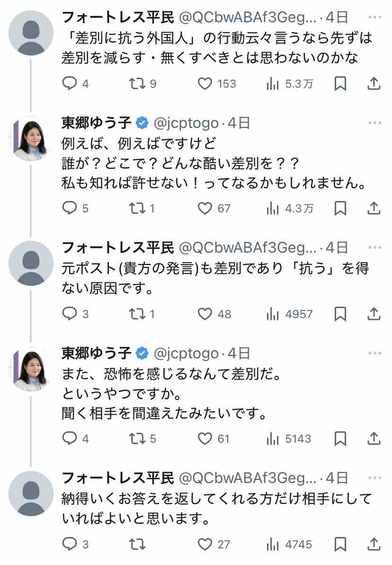Open 東郷ゆう子's profile name link
This screenshot has width=392, height=565.
pyautogui.click(x=97, y=123)
